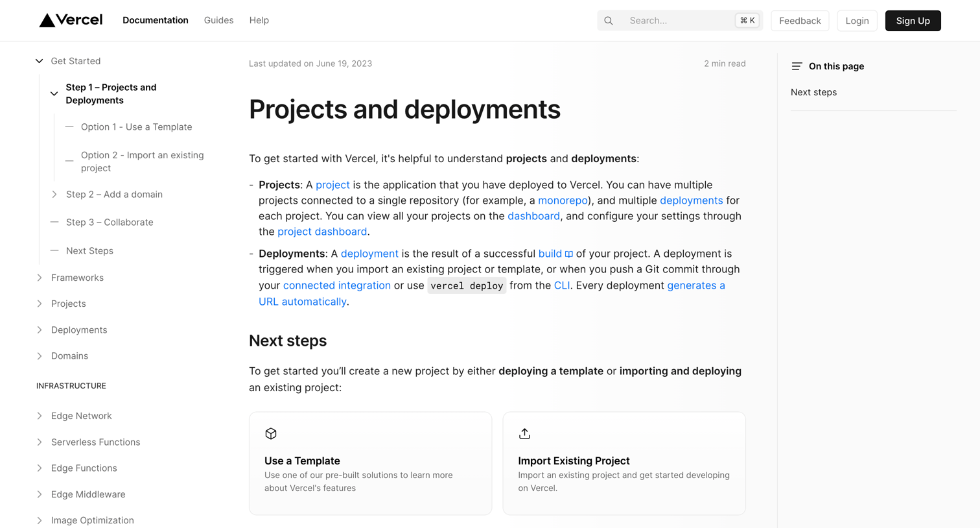Screen dimensions: 980x528
Task: Open the connected integration link
Action: pyautogui.click(x=337, y=285)
